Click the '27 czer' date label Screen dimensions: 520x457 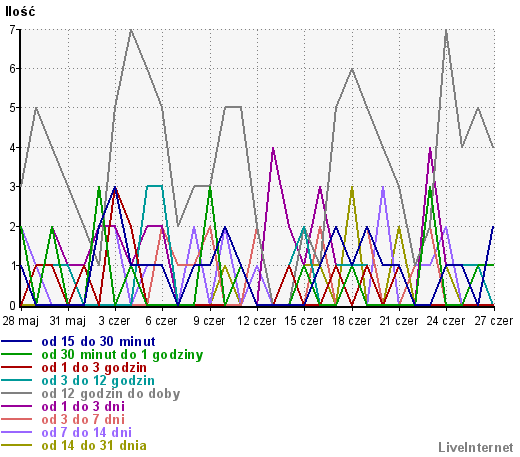pos(494,321)
